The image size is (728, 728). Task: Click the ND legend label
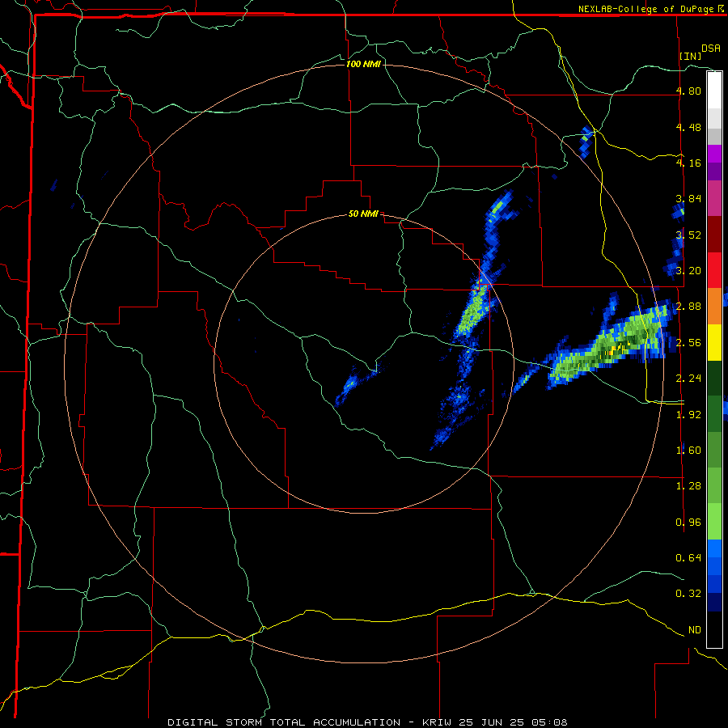[695, 630]
